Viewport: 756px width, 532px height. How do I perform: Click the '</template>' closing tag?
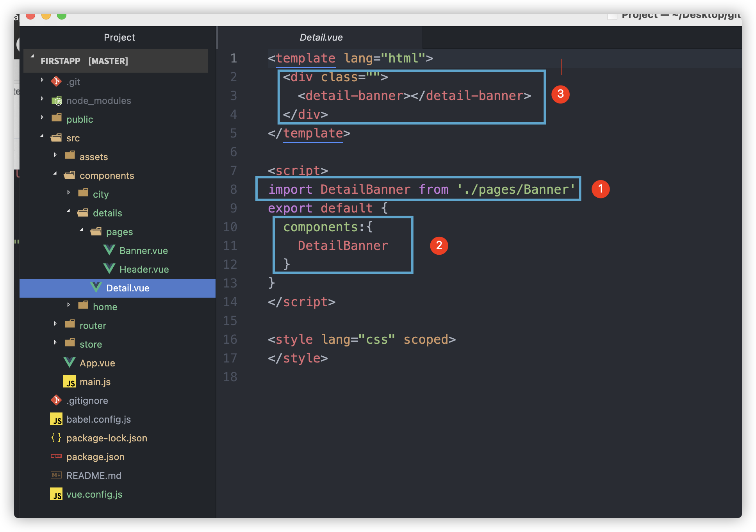click(x=309, y=133)
